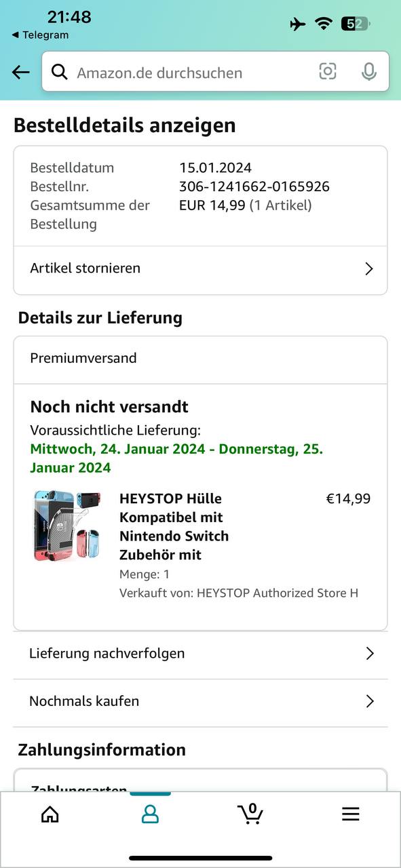Tap the Verkauft von HEYSTOP seller text

coord(239,593)
